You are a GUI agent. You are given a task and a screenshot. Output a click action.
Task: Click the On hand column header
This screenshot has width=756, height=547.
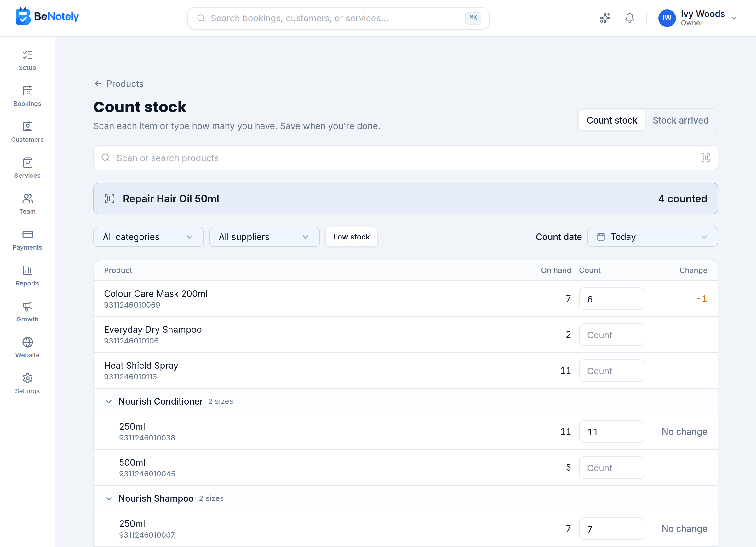[x=556, y=270]
